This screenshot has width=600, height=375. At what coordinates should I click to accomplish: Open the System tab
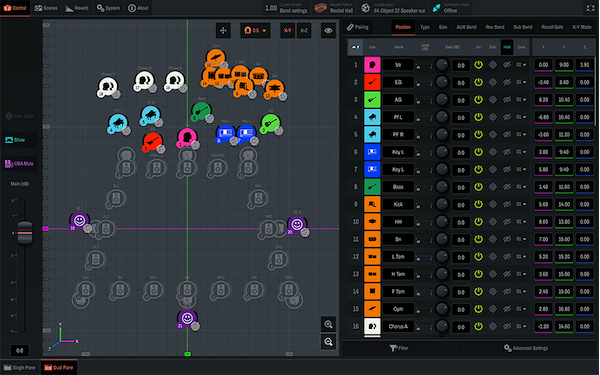tap(108, 8)
